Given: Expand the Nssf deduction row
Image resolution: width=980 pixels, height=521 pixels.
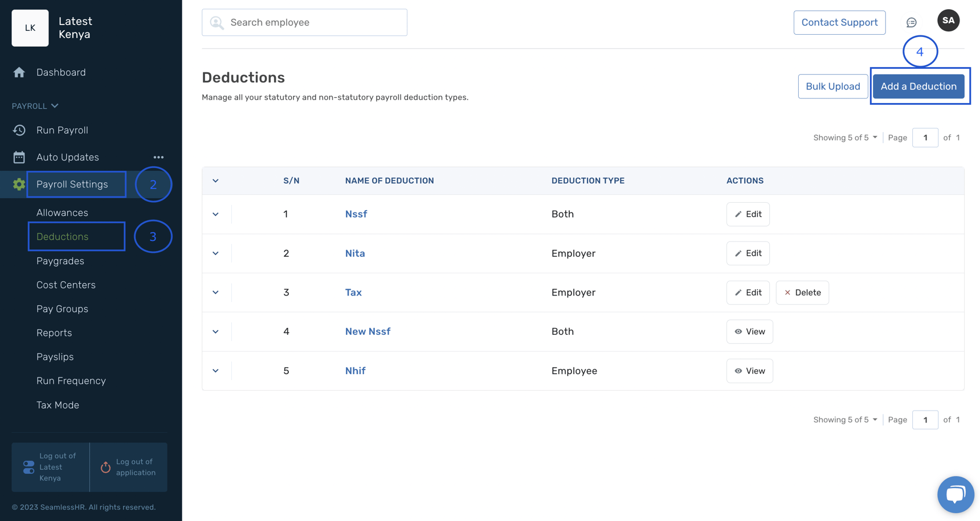Looking at the screenshot, I should (215, 215).
